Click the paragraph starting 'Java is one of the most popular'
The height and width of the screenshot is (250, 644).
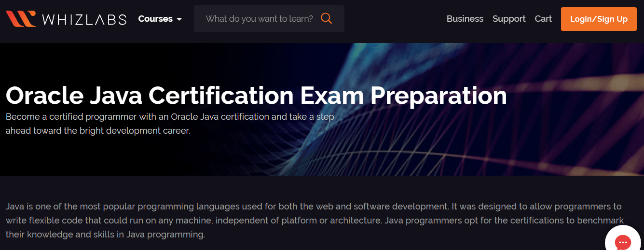[315, 221]
